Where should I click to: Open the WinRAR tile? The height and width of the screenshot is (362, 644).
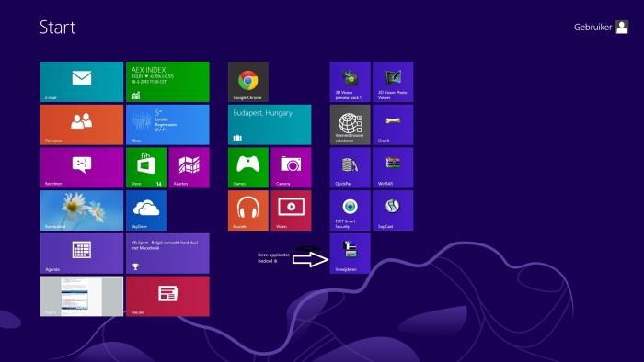(x=393, y=167)
